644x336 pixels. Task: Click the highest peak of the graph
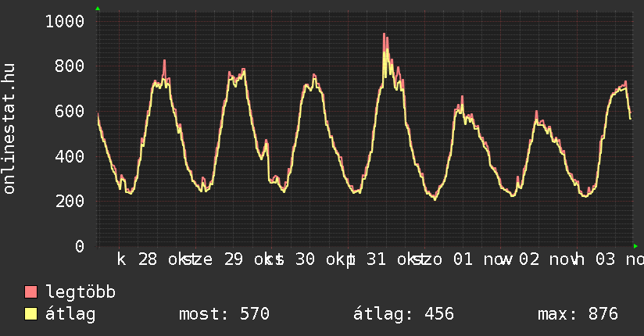pos(385,34)
